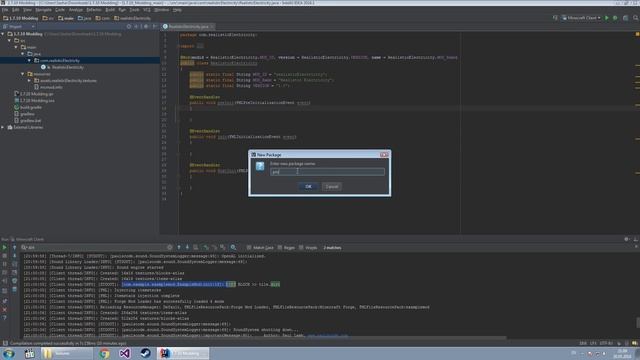Screen dimensions: 640x360
Task: Collapse the main folder node
Action: coord(16,47)
